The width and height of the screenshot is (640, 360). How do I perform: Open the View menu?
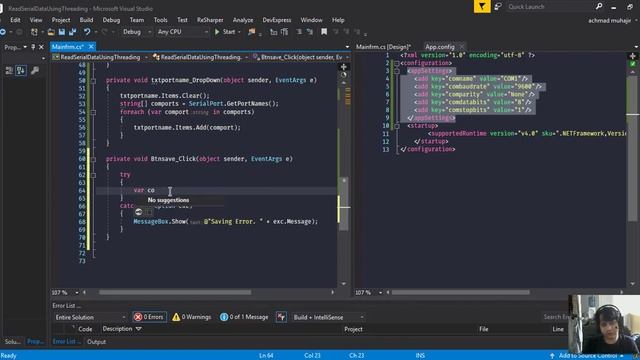coord(36,20)
